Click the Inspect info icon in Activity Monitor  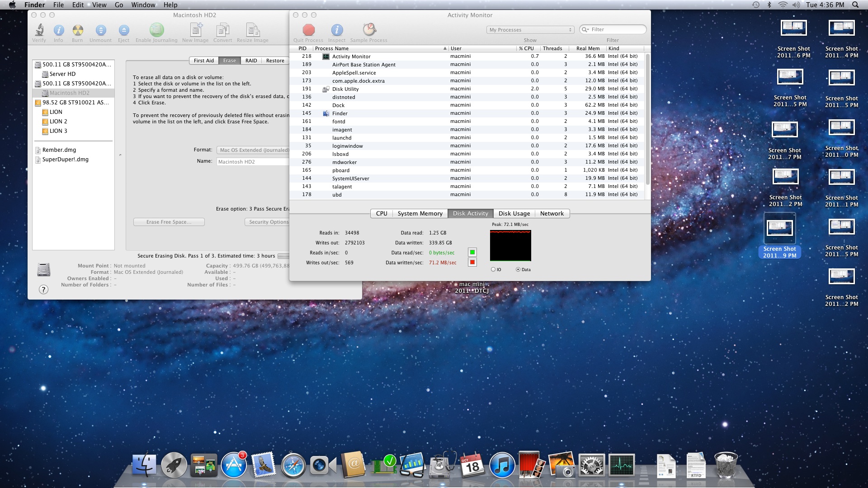(337, 30)
